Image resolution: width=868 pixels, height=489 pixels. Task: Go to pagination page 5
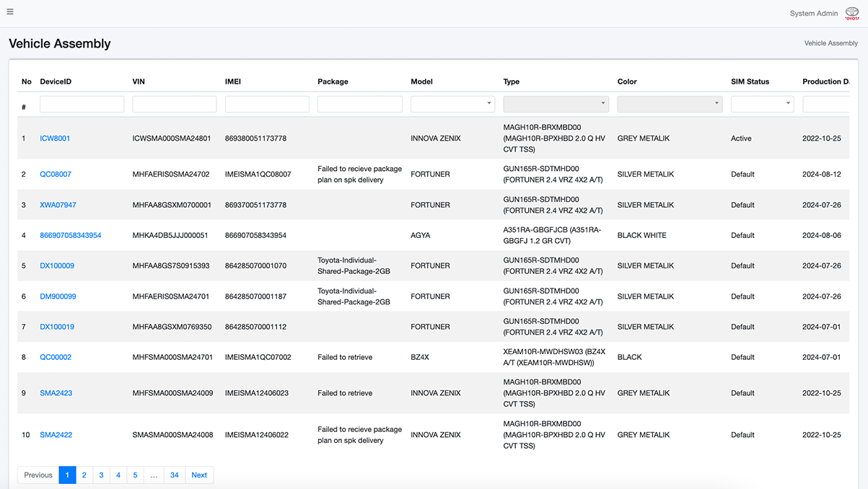coord(135,475)
